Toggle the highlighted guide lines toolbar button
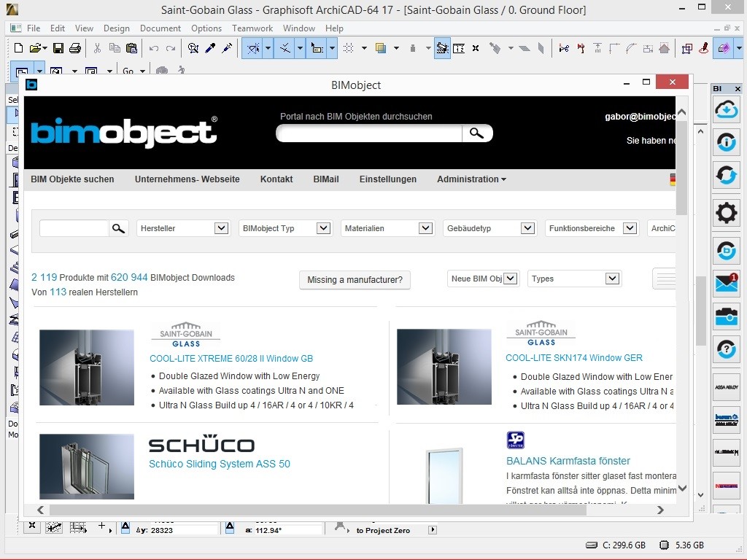 253,48
